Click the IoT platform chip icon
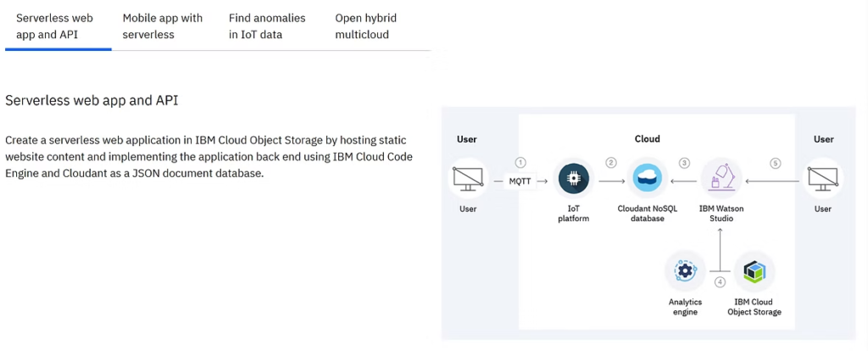This screenshot has height=351, width=868. click(574, 178)
